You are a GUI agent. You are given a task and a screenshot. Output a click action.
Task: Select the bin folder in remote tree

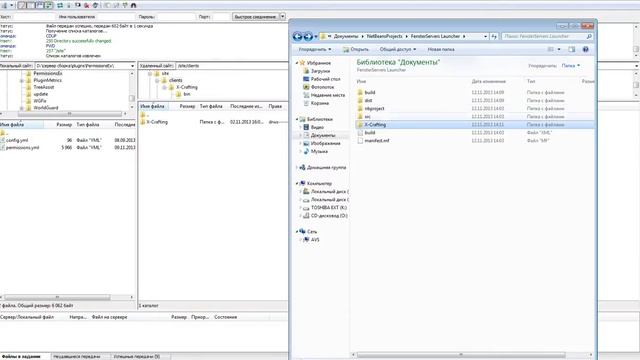pos(187,94)
